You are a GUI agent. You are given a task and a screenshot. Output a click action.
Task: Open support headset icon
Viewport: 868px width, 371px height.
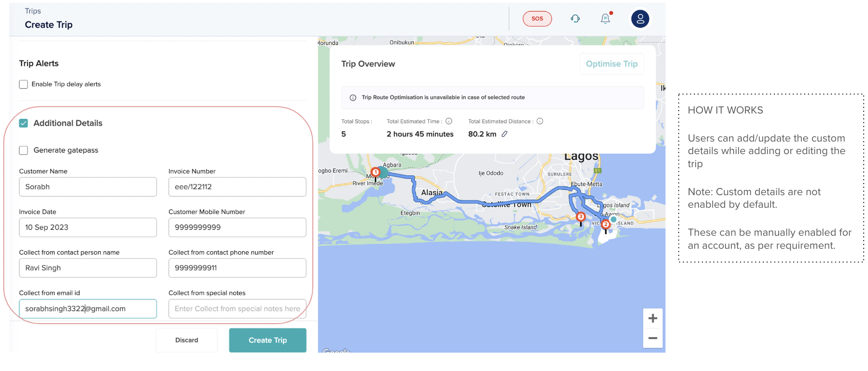click(x=575, y=19)
